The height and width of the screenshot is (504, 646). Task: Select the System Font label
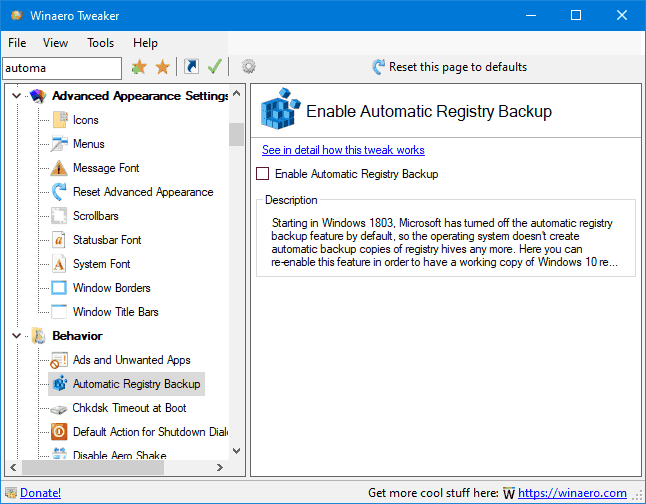click(101, 264)
